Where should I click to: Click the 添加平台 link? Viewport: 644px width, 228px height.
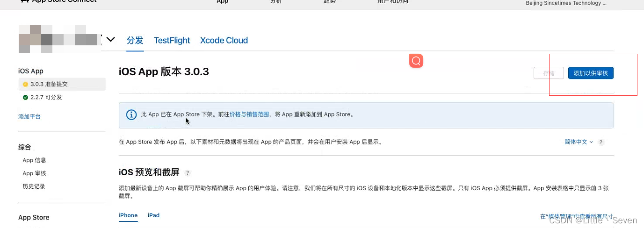(29, 116)
